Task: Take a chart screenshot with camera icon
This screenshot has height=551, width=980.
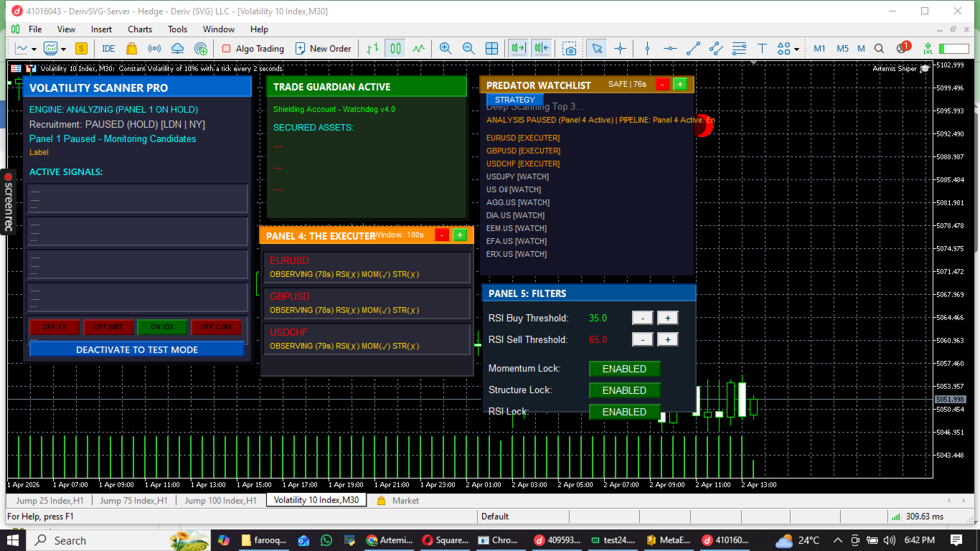Action: 569,49
